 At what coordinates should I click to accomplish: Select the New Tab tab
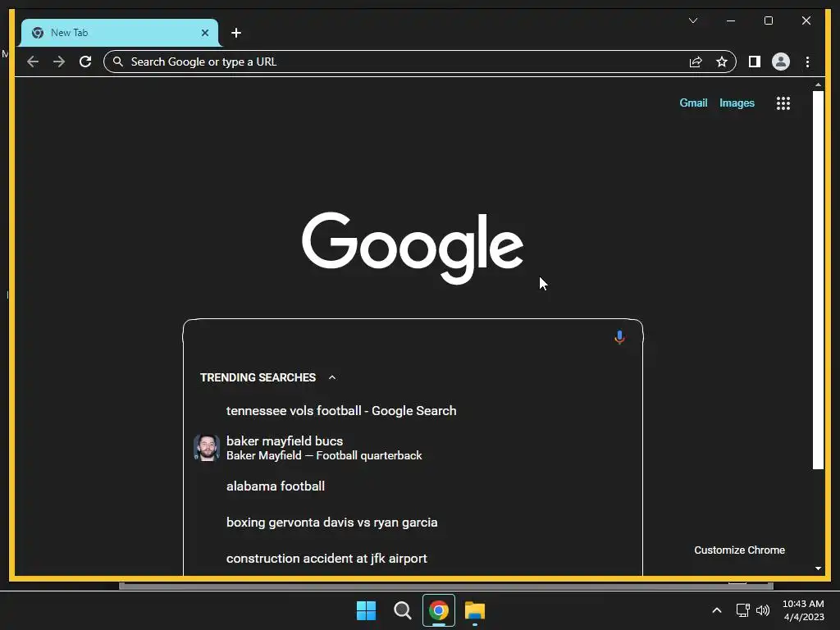point(120,33)
